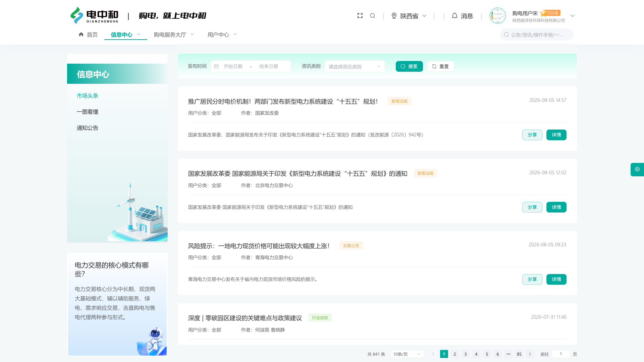The height and width of the screenshot is (362, 644).
Task: Go to page 85
Action: pos(519,354)
